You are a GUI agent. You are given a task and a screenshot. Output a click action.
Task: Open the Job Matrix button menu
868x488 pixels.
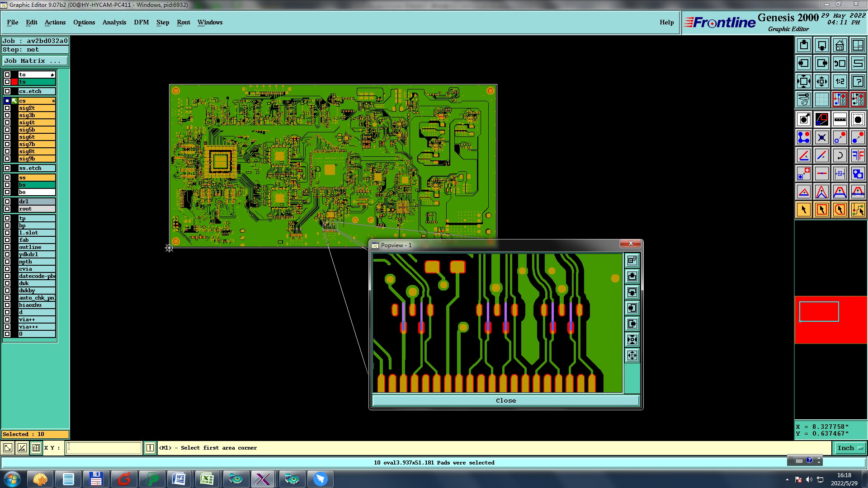[x=35, y=61]
